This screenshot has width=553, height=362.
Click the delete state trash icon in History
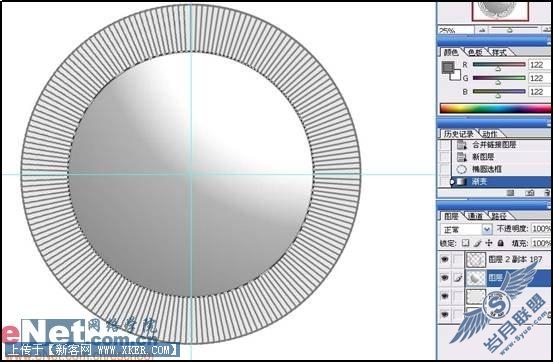pos(547,193)
